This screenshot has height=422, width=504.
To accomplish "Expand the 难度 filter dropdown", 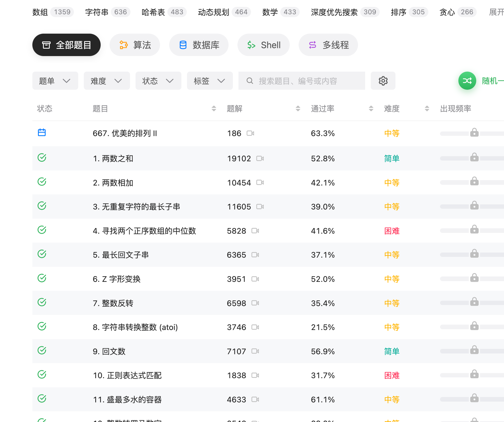I will [107, 81].
